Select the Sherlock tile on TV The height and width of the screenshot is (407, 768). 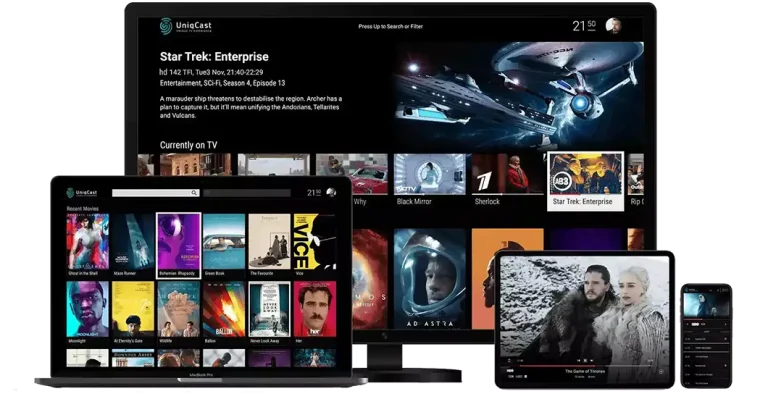(x=507, y=180)
